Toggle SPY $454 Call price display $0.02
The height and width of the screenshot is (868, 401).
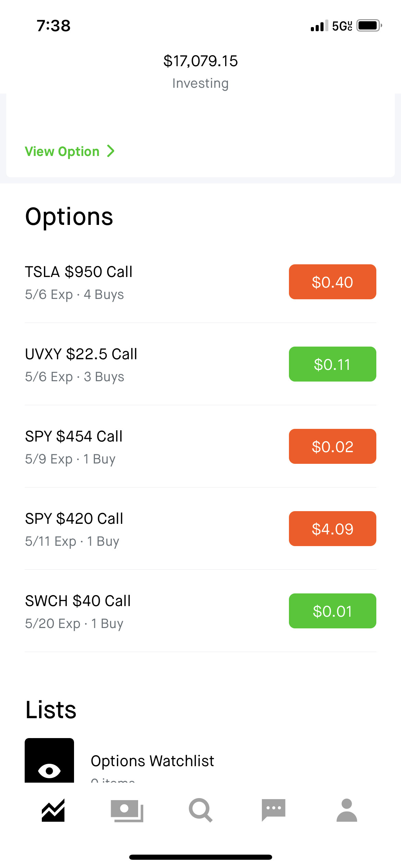coord(332,446)
